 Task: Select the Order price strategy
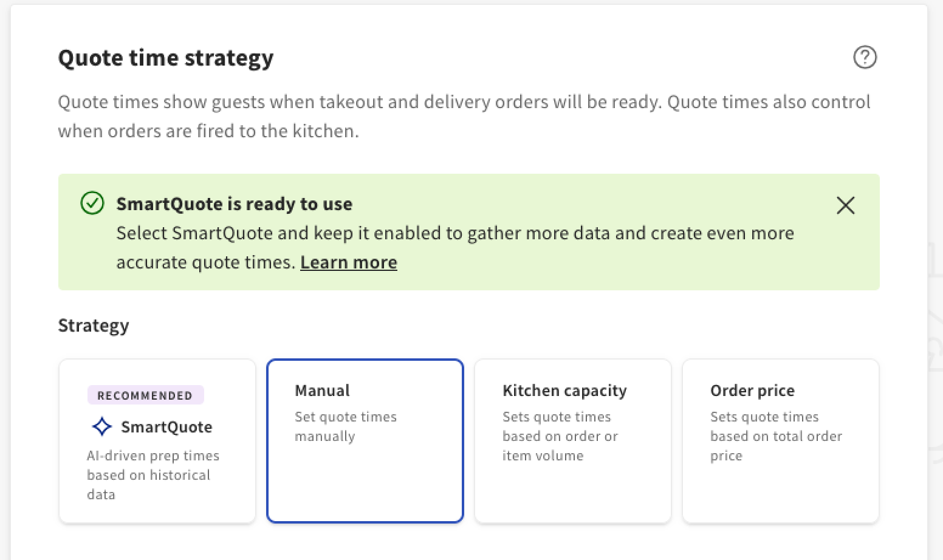(780, 440)
